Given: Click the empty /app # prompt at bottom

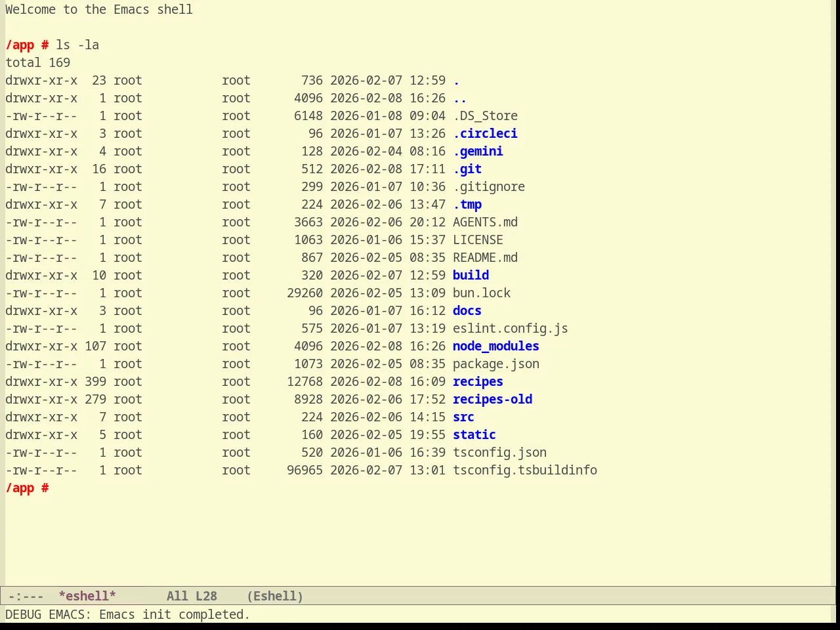Looking at the screenshot, I should click(x=27, y=488).
